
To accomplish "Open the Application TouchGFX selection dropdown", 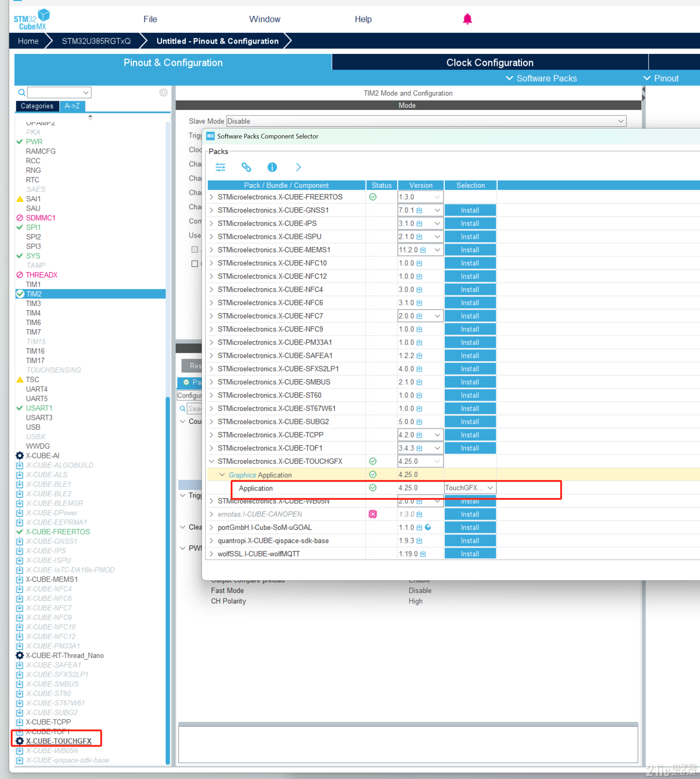I will 470,488.
